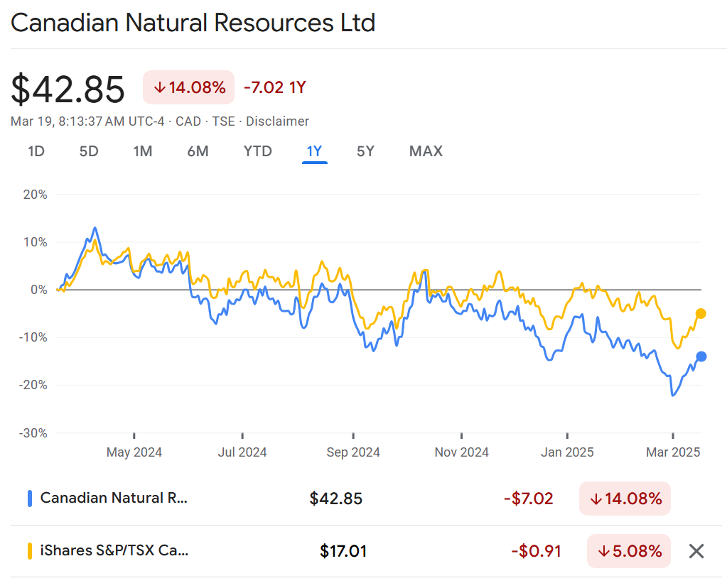The width and height of the screenshot is (727, 588).
Task: Click the 5.08% down badge for iShares
Action: click(628, 551)
